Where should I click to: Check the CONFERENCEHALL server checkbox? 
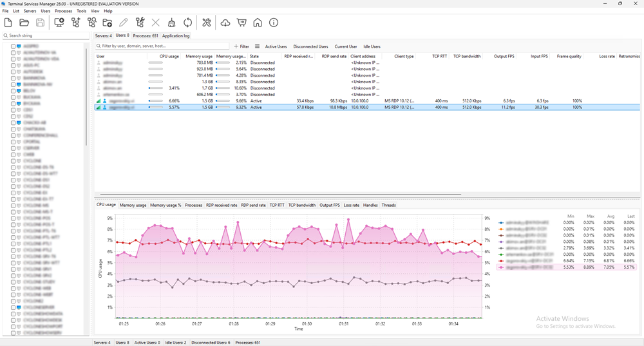pyautogui.click(x=13, y=135)
